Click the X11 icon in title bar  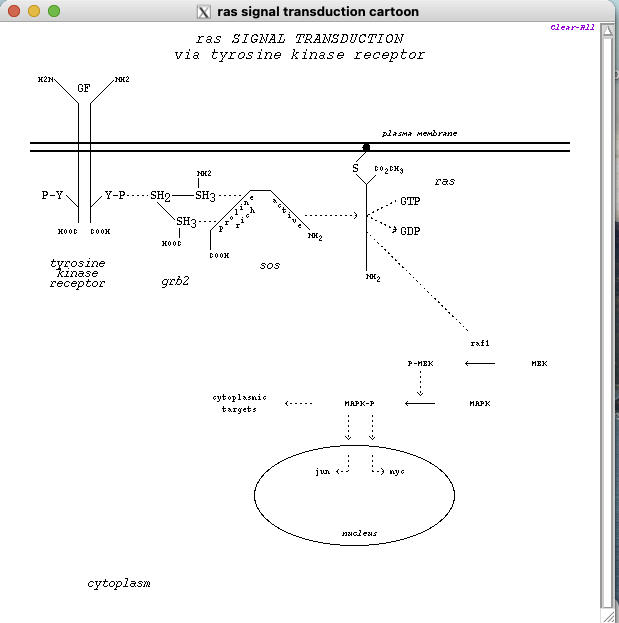point(204,12)
